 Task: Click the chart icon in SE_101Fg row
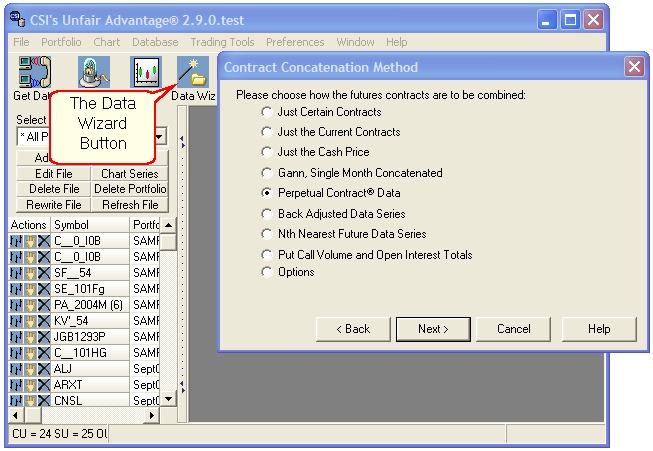click(x=16, y=289)
